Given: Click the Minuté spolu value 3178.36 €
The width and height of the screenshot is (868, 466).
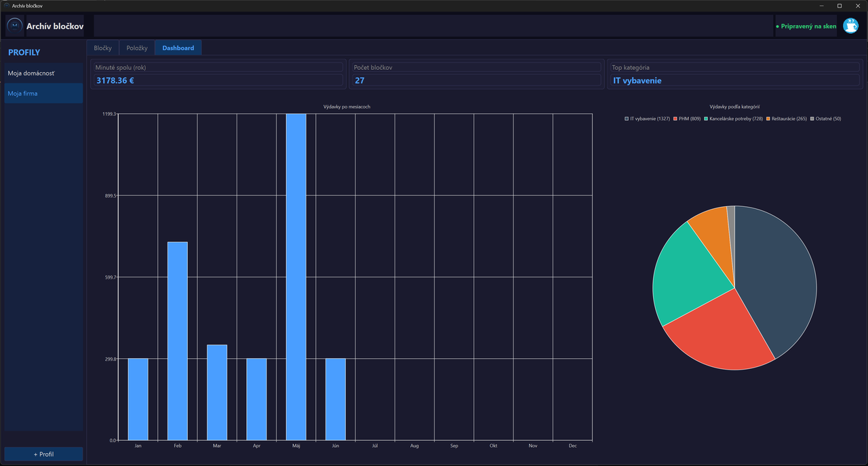Looking at the screenshot, I should pos(115,81).
